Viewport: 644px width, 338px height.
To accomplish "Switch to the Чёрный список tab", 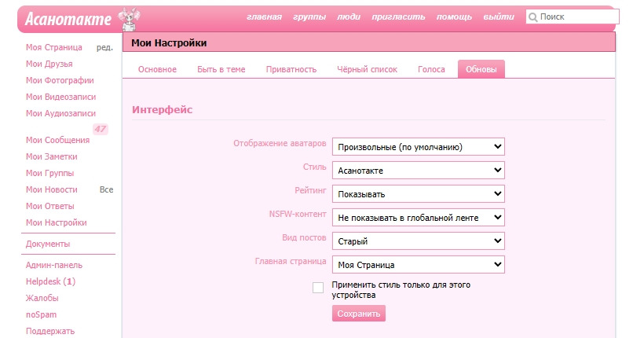I will coord(367,69).
